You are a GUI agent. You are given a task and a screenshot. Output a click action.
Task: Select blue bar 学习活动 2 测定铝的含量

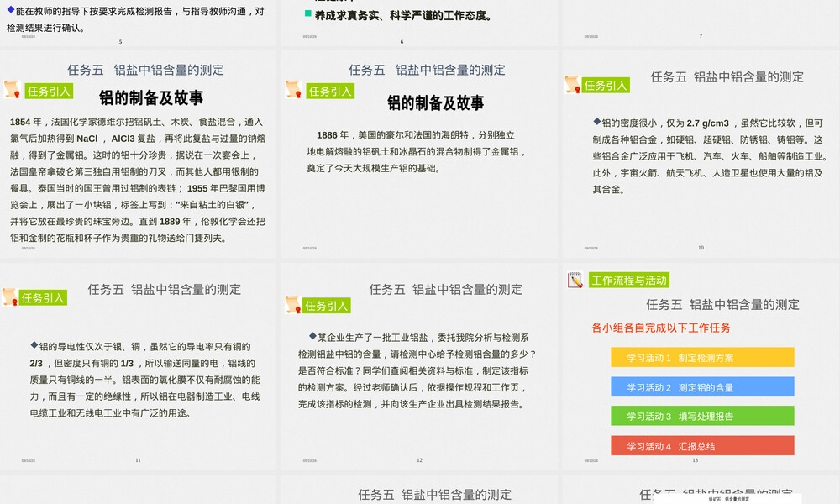tap(702, 386)
